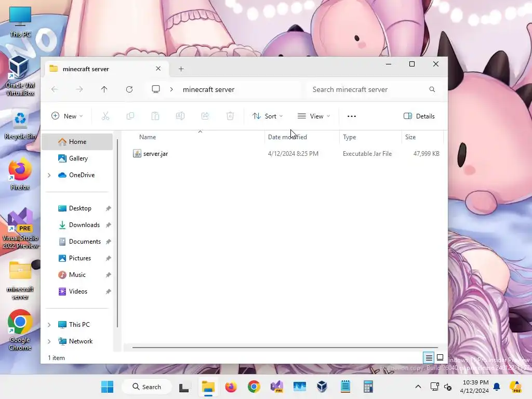
Task: Add a new Explorer tab
Action: click(x=181, y=69)
